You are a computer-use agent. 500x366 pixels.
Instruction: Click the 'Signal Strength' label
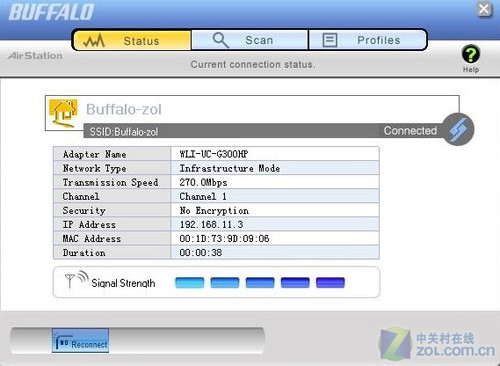point(123,283)
